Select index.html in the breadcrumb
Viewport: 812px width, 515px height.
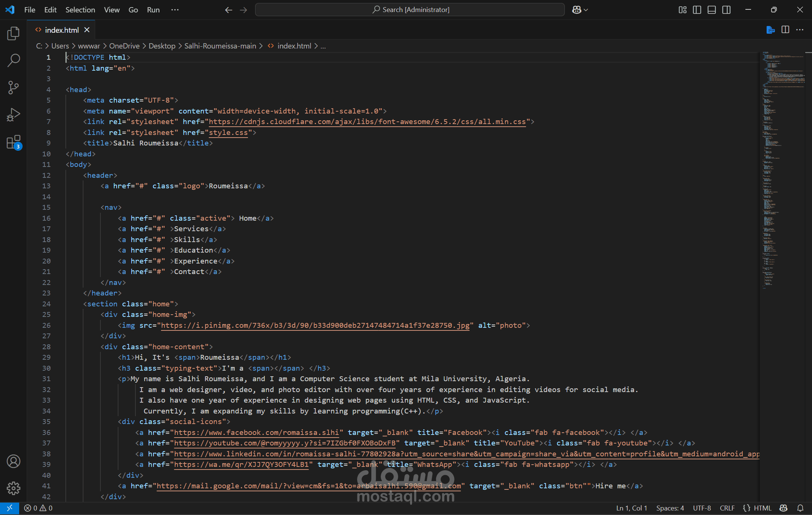(294, 46)
